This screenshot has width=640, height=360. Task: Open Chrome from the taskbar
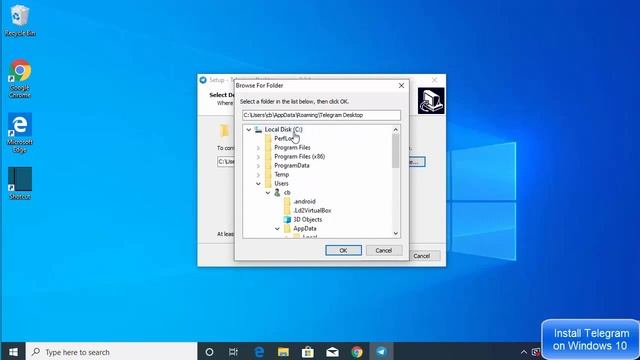coord(357,352)
